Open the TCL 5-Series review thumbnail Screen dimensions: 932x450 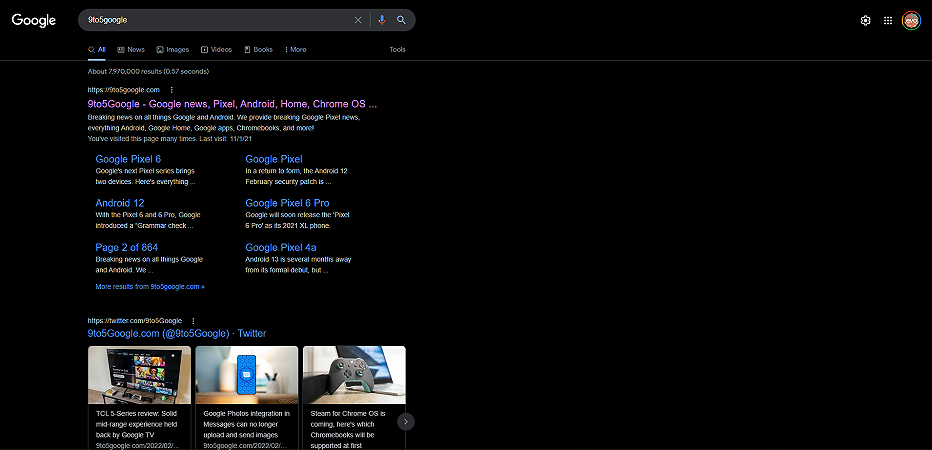140,375
